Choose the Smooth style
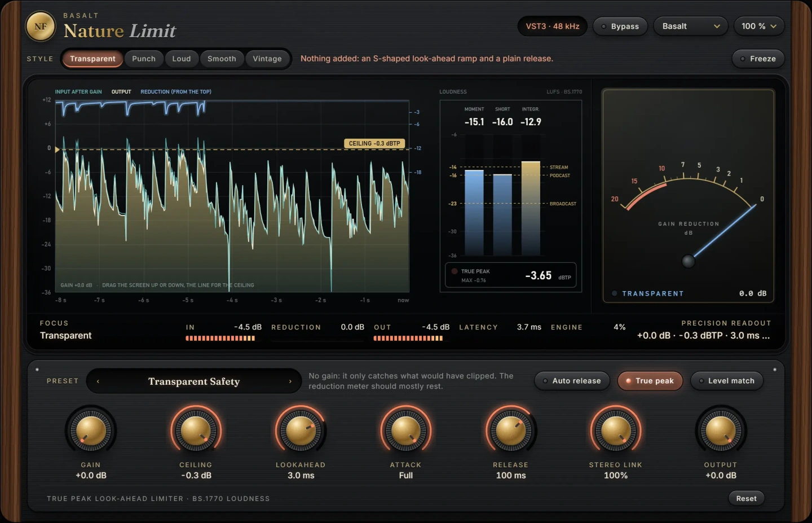This screenshot has height=523, width=812. click(x=222, y=59)
